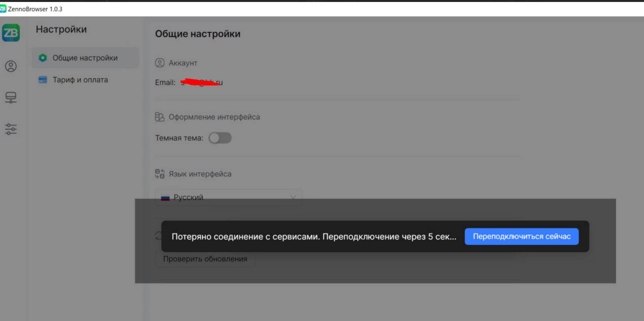
Task: Select the settings sliders icon in sidebar
Action: [11, 129]
